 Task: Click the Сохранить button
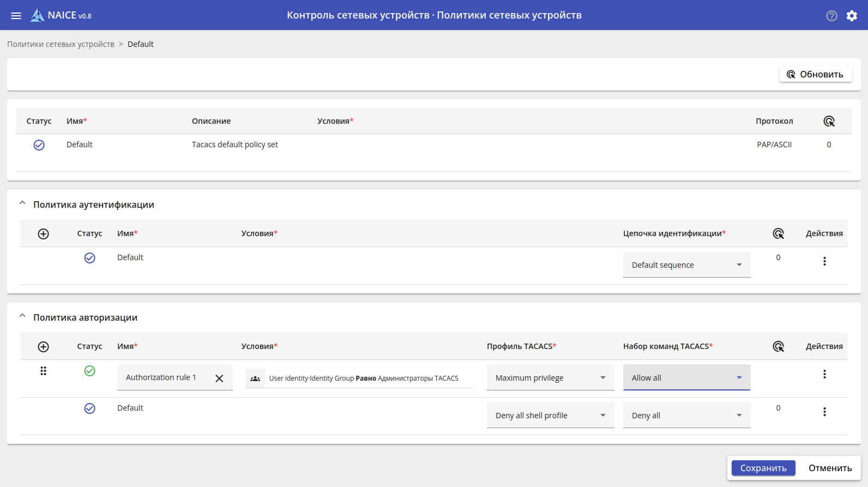click(763, 468)
